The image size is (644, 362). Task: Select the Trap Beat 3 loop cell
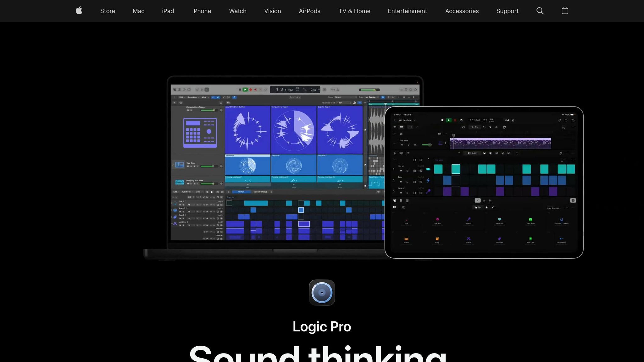tap(340, 165)
